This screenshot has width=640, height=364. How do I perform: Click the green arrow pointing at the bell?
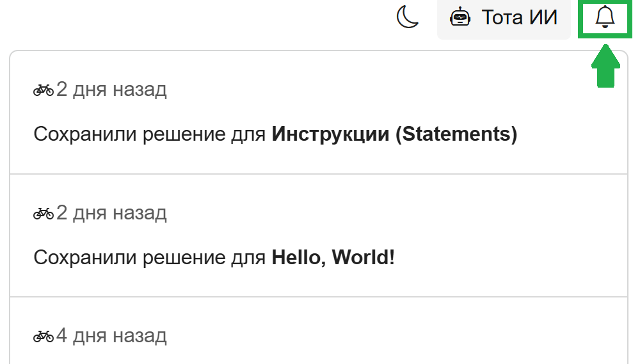coord(605,67)
